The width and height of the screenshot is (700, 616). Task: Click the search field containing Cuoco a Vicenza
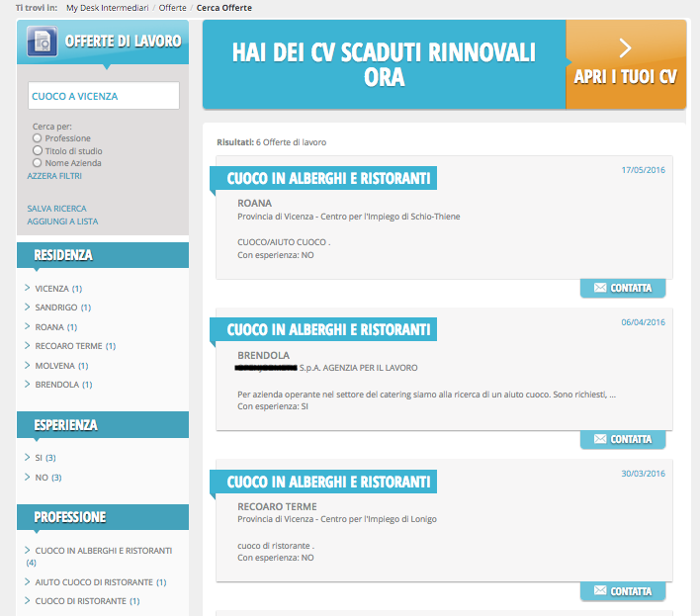coord(103,96)
